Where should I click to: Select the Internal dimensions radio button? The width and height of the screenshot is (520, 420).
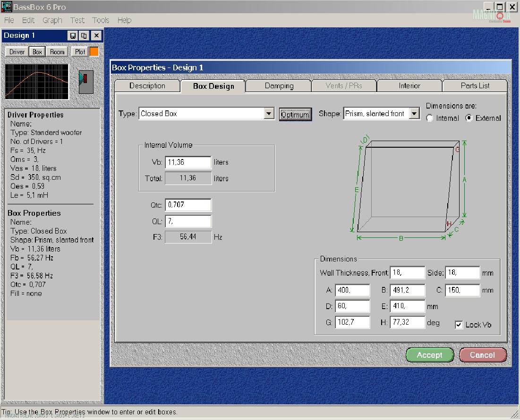pos(430,118)
